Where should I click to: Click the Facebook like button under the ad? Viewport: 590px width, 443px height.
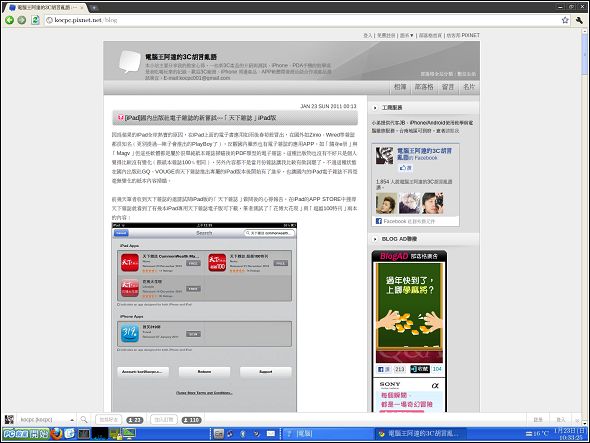pos(384,369)
